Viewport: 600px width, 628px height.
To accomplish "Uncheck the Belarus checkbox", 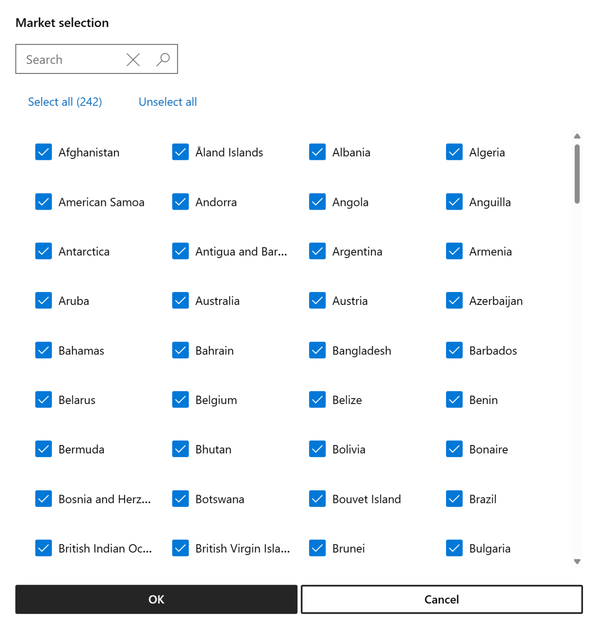I will point(43,399).
